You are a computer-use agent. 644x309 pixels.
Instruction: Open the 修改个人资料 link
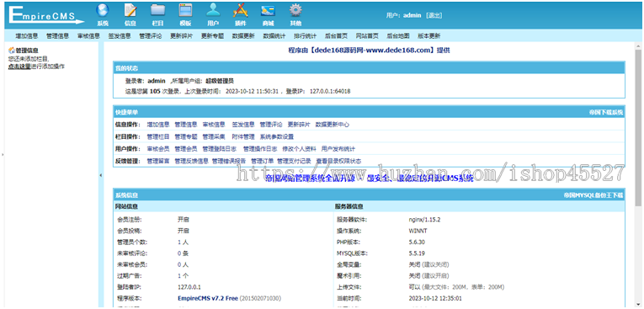299,149
